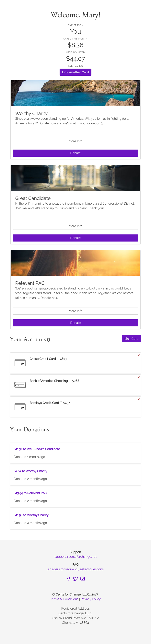Remove the Barclays Credit Card account

(x=138, y=399)
